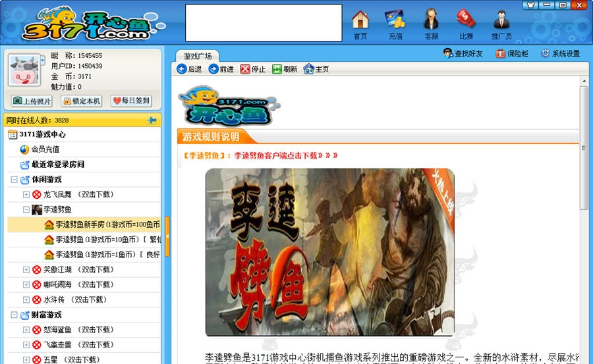Collapse the 休闲游戏 category
Viewport: 593px width, 364px height.
tap(14, 179)
